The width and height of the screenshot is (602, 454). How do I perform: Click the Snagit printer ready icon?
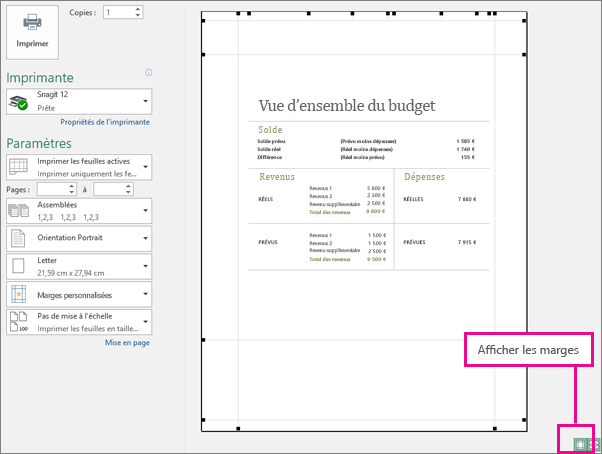(18, 102)
